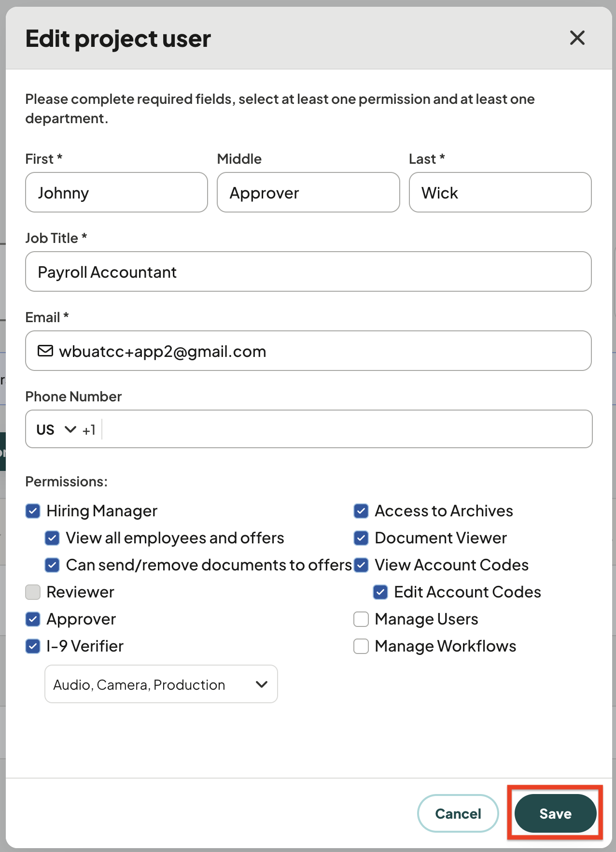616x852 pixels.
Task: Click the Last name field containing Wick
Action: coord(500,192)
